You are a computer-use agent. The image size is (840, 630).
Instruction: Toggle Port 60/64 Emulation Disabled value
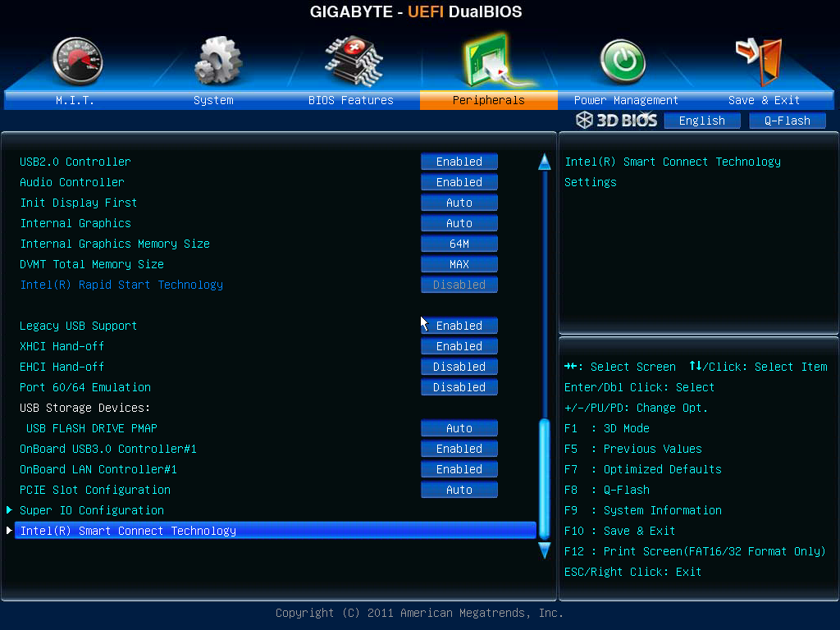459,387
